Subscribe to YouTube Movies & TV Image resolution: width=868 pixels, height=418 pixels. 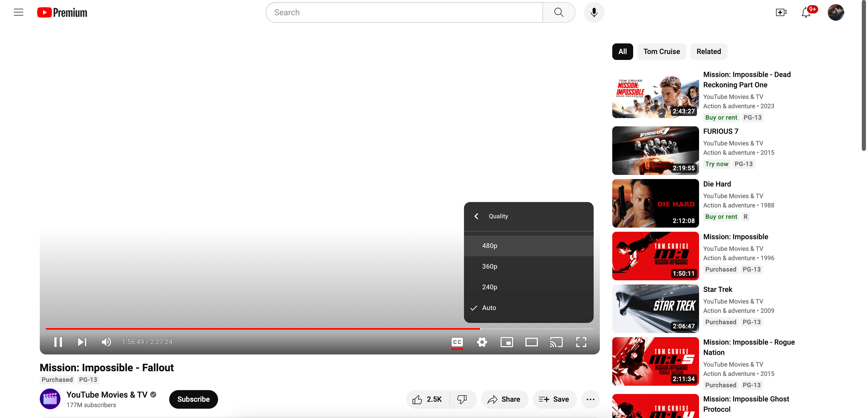click(x=193, y=399)
